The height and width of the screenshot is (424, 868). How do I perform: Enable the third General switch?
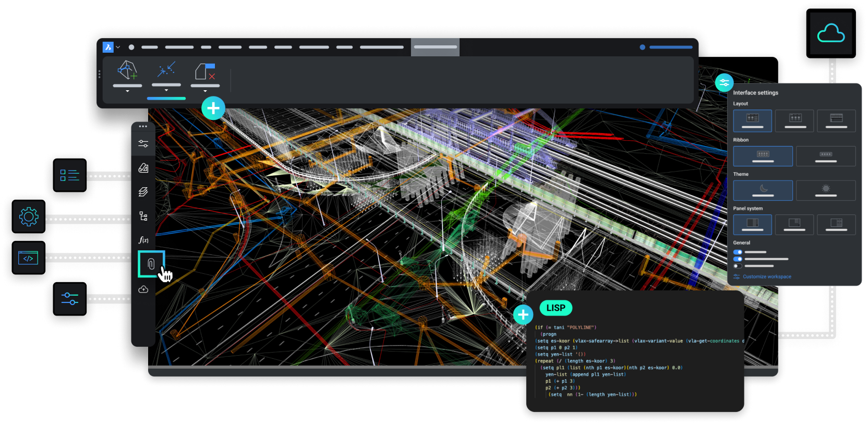click(x=738, y=266)
